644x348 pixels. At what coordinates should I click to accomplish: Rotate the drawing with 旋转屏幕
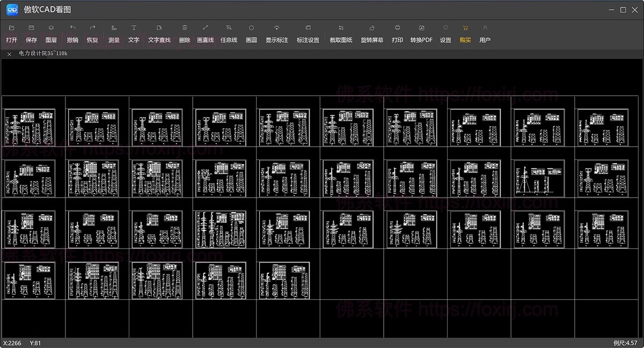point(372,33)
